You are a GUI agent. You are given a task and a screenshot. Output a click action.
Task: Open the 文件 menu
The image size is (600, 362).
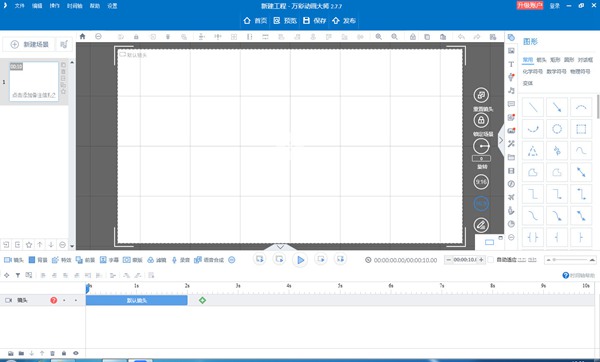coord(20,6)
